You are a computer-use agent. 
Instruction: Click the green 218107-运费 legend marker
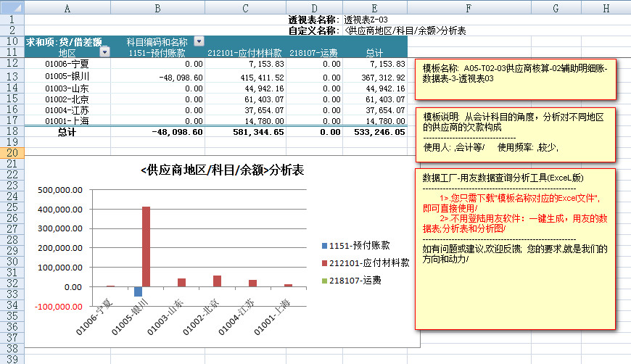coord(322,280)
